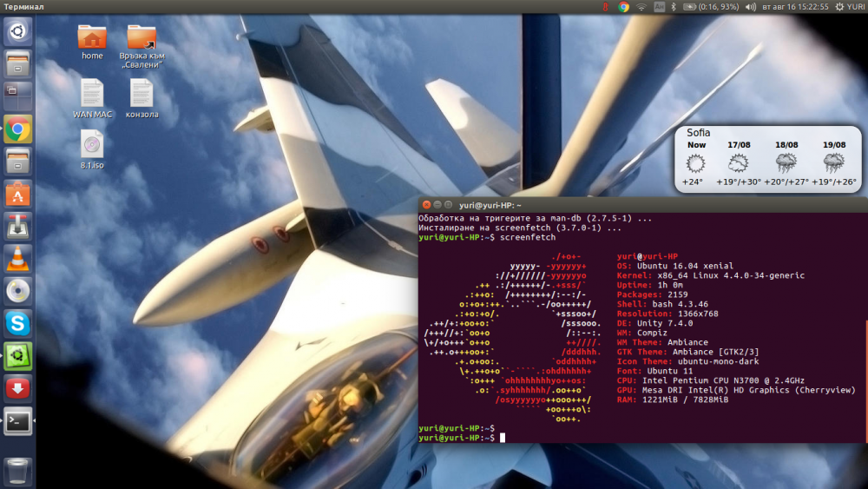Click the +19°/+26° forecast temperature

(833, 182)
